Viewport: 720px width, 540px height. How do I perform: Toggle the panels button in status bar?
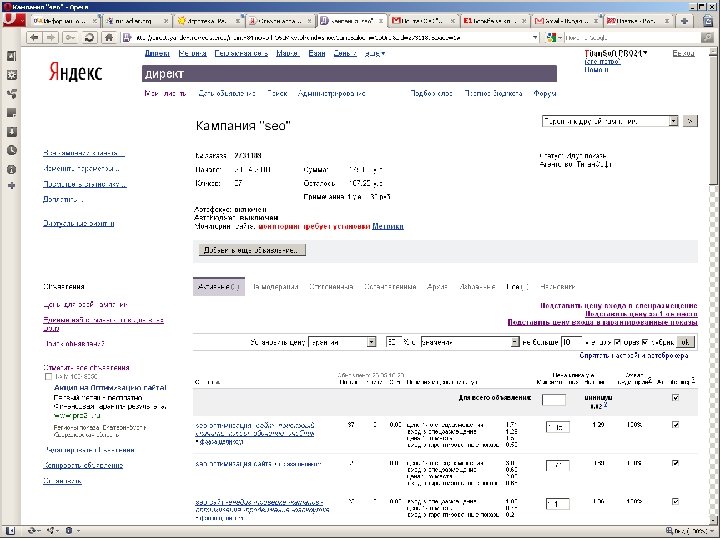point(10,531)
